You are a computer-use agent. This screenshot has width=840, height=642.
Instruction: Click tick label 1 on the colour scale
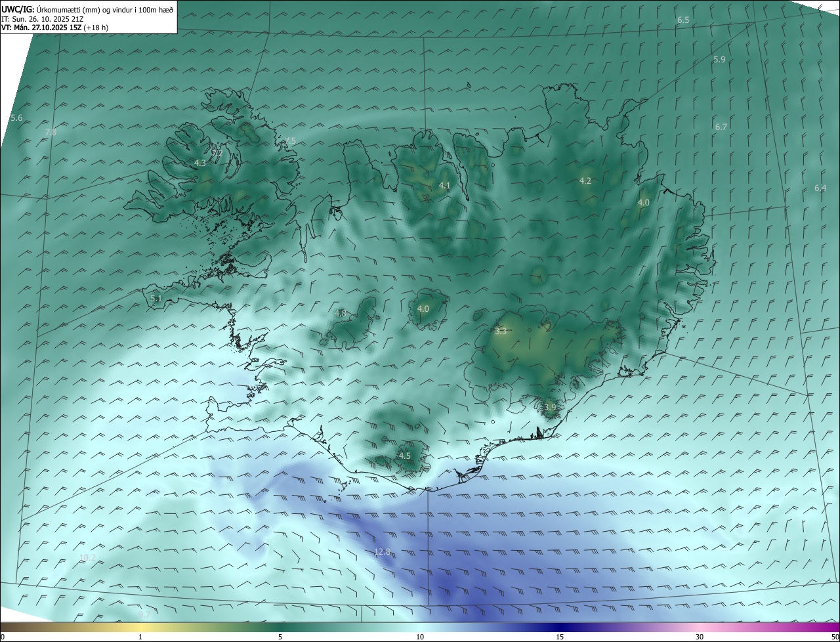[x=140, y=637]
